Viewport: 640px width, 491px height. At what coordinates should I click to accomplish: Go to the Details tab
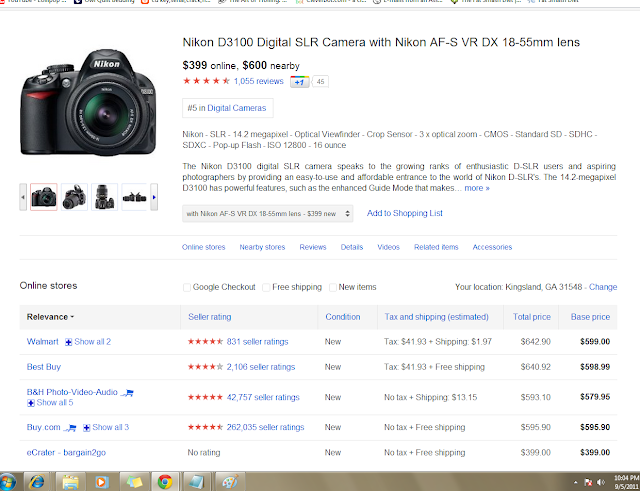point(352,247)
